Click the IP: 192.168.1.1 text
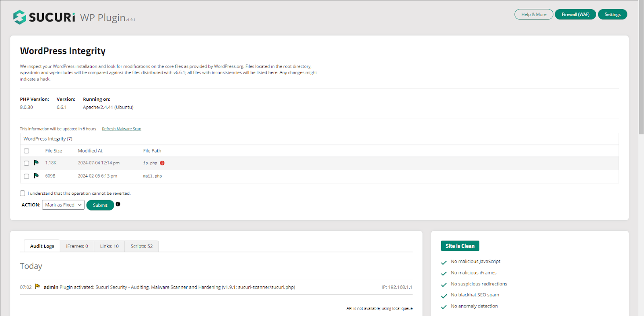The height and width of the screenshot is (316, 644). tap(397, 287)
